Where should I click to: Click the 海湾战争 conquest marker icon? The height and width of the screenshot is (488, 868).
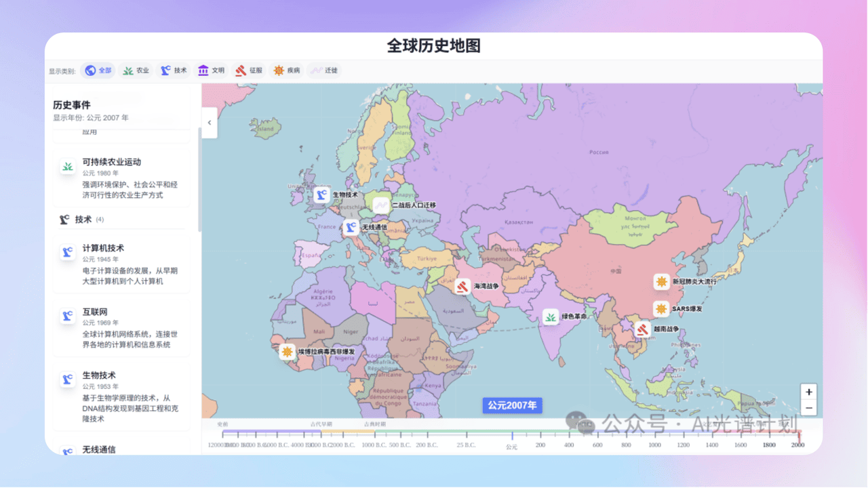[x=462, y=287]
